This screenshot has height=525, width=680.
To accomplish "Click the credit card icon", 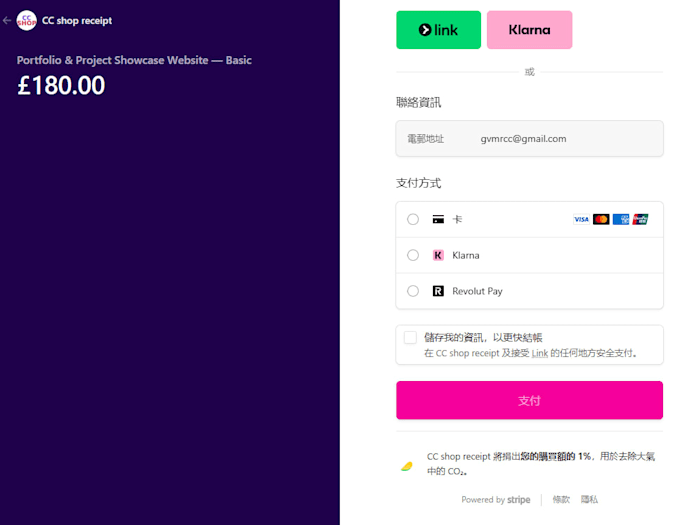I will [x=438, y=219].
